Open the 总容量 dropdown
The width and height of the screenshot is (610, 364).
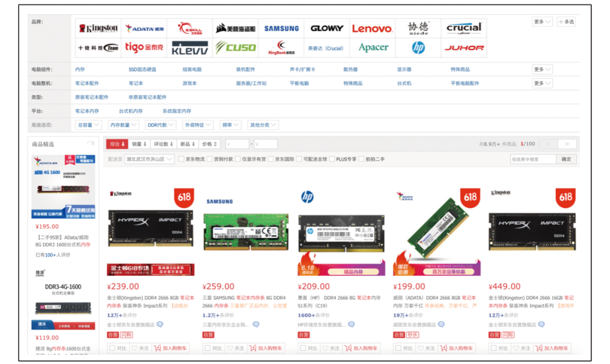coord(88,125)
